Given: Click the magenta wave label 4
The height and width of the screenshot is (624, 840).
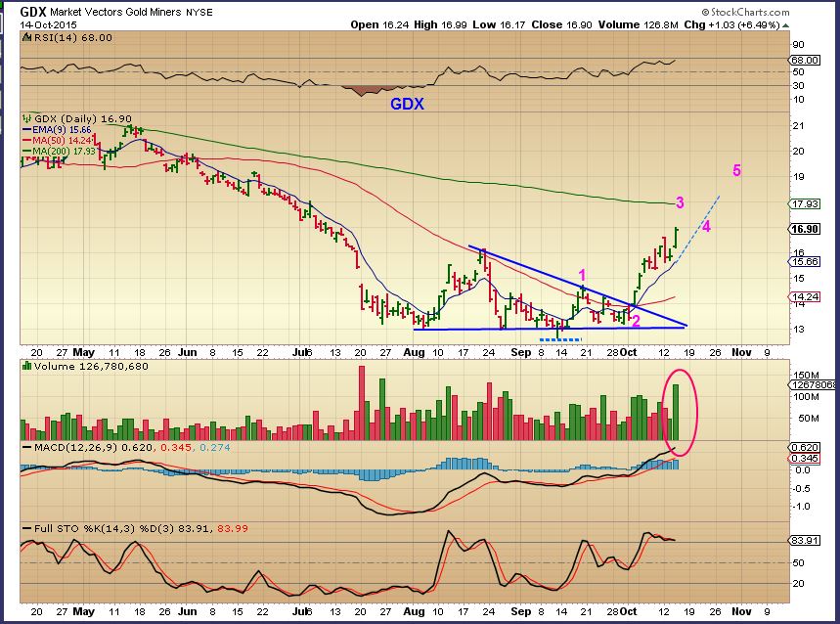Looking at the screenshot, I should pyautogui.click(x=707, y=227).
